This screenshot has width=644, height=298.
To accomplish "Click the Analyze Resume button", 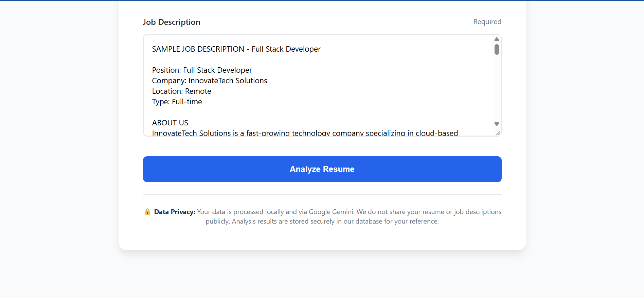I will click(322, 169).
